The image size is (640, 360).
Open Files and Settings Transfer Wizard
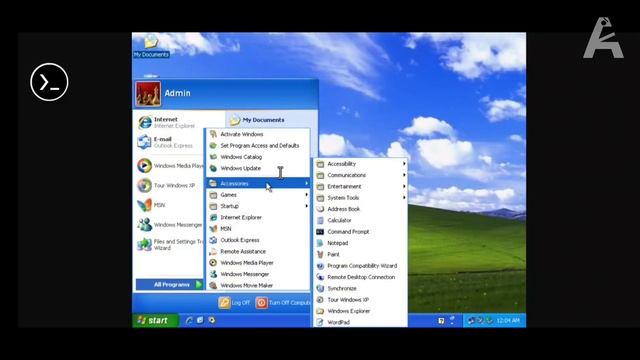click(170, 244)
